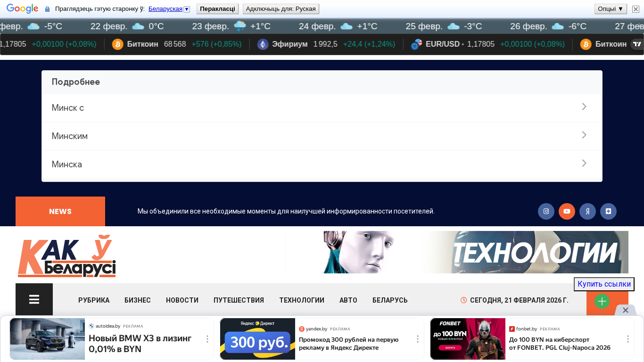Click the Подробнее heading

click(76, 82)
